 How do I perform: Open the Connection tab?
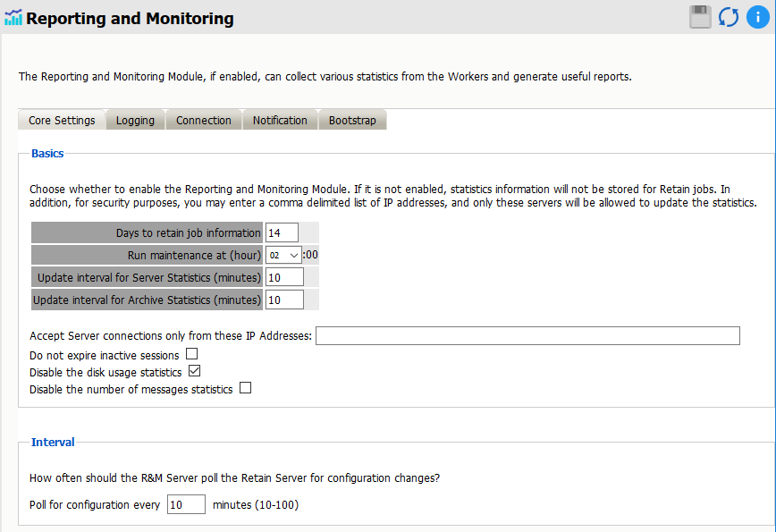click(x=203, y=121)
